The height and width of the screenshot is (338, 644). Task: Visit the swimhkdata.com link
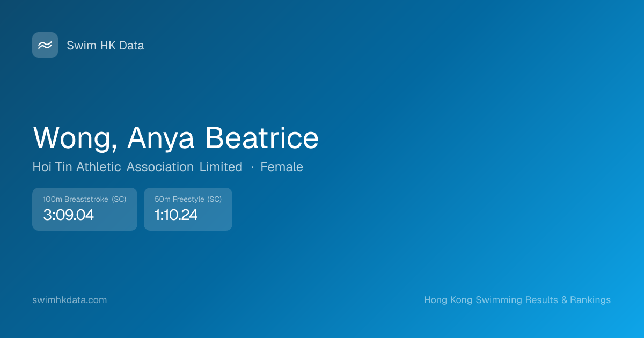coord(70,300)
